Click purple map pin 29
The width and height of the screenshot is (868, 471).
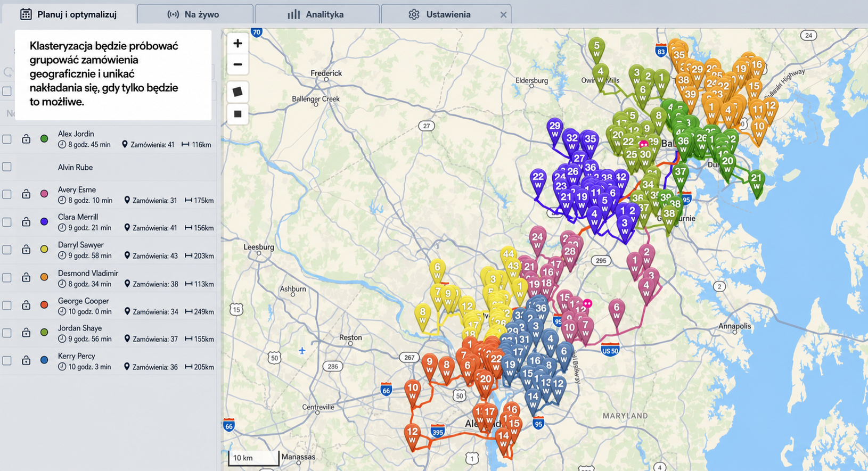555,130
